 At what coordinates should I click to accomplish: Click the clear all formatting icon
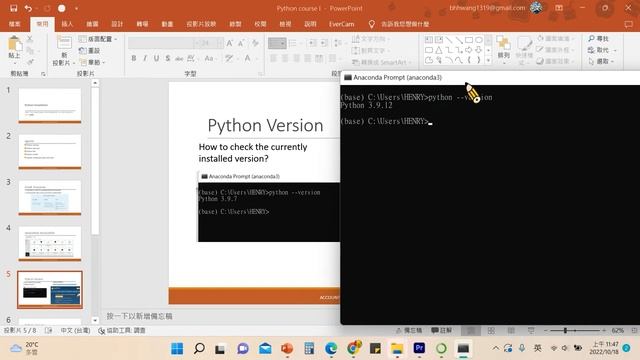[256, 43]
